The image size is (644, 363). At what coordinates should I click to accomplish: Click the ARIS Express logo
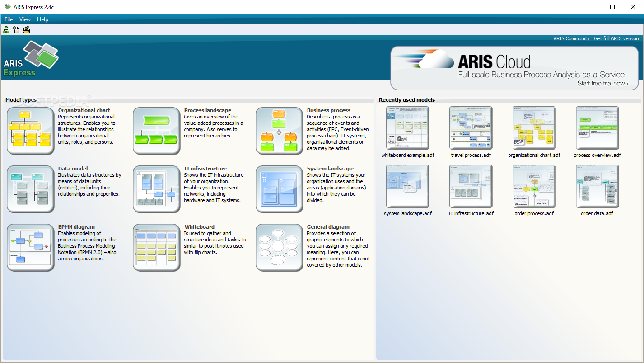click(31, 58)
